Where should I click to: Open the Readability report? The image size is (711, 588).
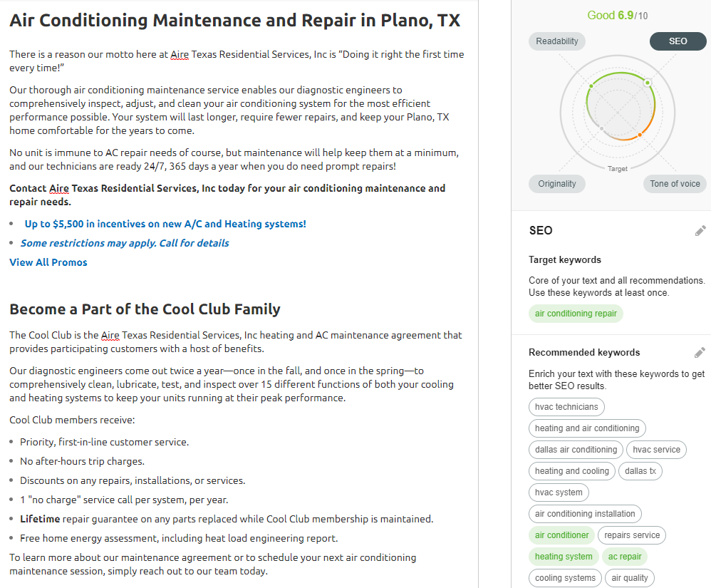(556, 41)
